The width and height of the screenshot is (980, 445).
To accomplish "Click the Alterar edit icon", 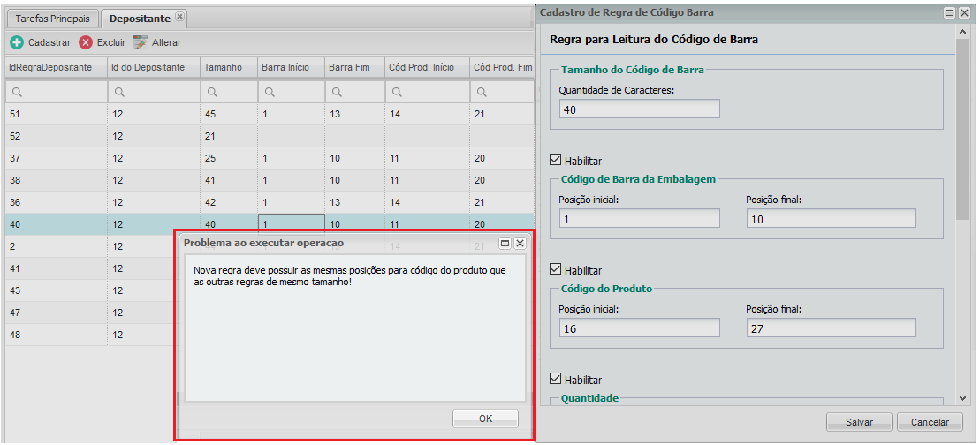I will tap(141, 42).
